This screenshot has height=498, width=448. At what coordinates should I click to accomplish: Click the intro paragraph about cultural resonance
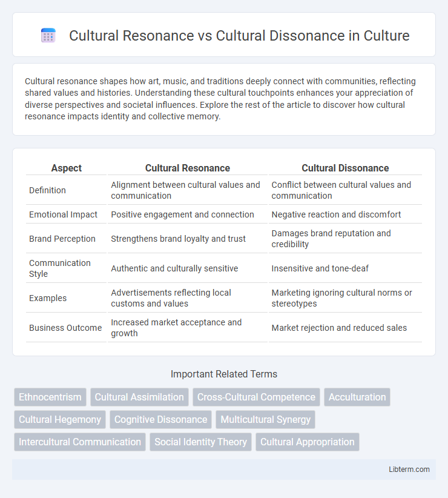coord(220,99)
